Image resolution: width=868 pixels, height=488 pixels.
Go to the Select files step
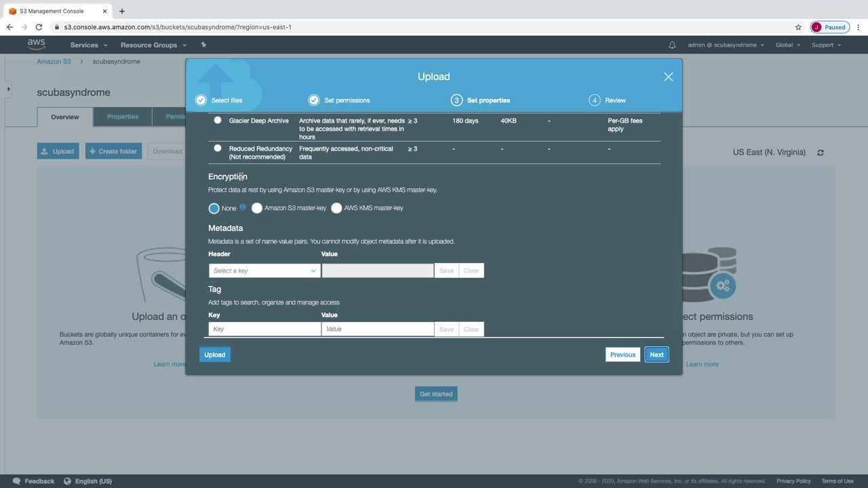pyautogui.click(x=226, y=100)
